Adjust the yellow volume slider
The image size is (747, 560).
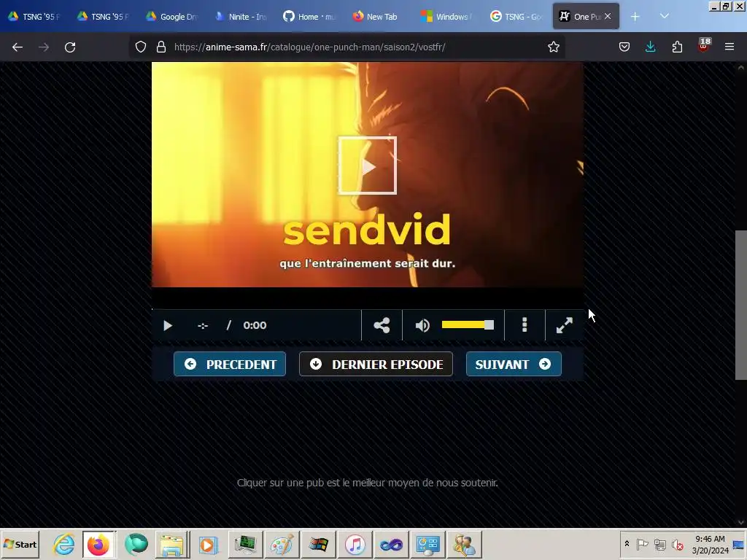click(x=468, y=324)
